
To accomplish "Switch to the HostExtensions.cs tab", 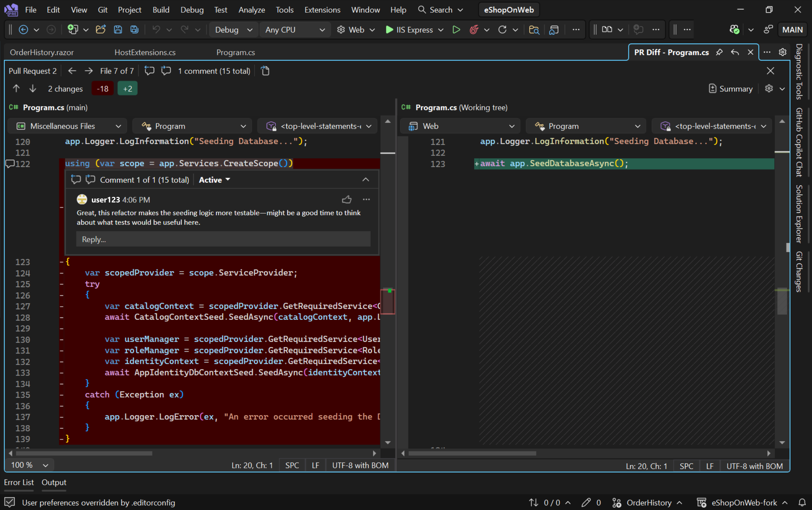I will [145, 52].
